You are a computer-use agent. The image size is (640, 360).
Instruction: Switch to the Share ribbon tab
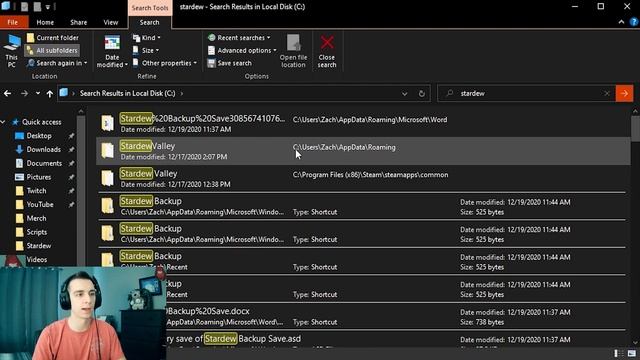click(x=78, y=22)
